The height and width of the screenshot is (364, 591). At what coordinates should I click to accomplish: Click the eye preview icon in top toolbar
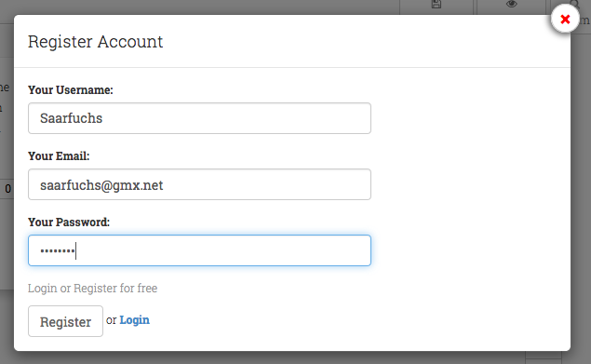pyautogui.click(x=512, y=4)
